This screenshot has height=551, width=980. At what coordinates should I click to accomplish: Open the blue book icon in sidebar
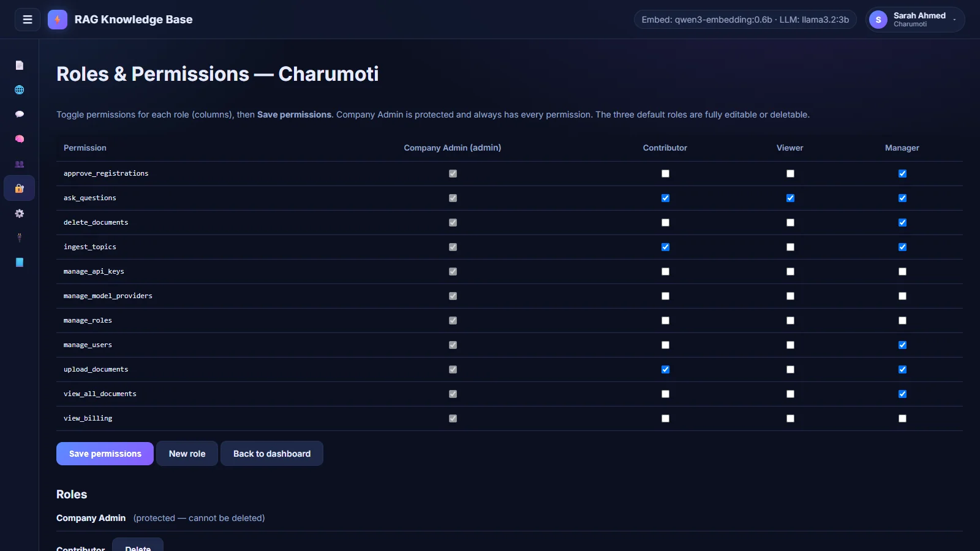tap(20, 262)
